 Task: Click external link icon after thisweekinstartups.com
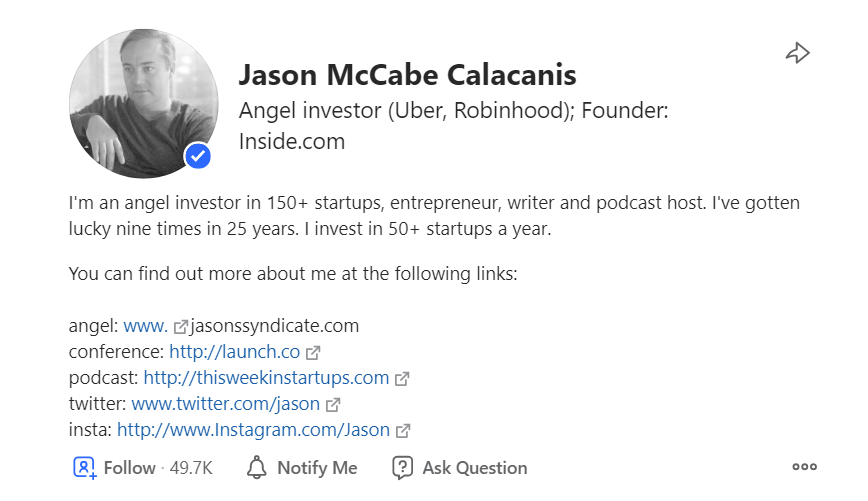point(402,378)
